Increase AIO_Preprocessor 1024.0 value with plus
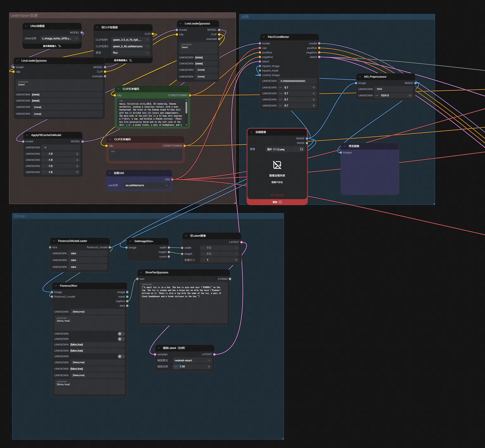 410,95
